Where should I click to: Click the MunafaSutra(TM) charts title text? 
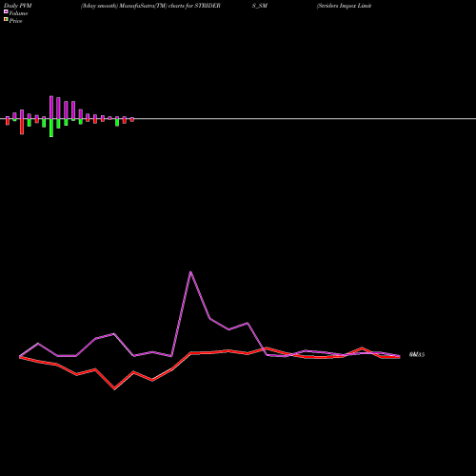(x=150, y=6)
